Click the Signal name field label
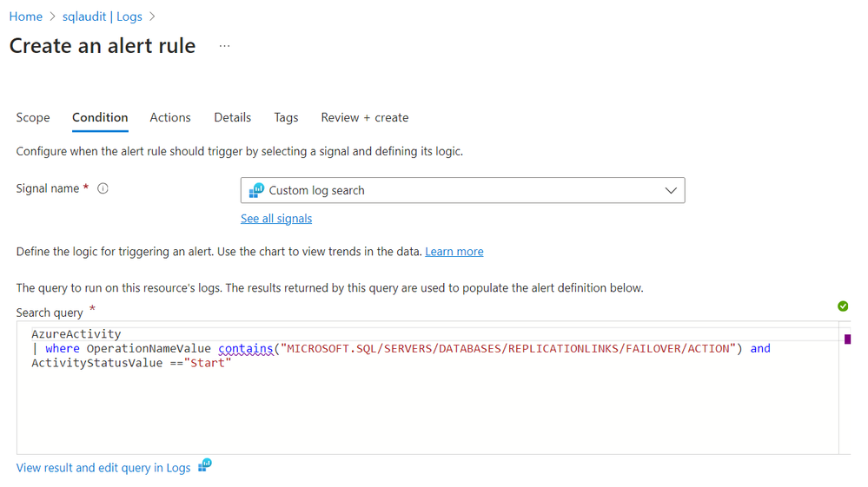 [48, 188]
